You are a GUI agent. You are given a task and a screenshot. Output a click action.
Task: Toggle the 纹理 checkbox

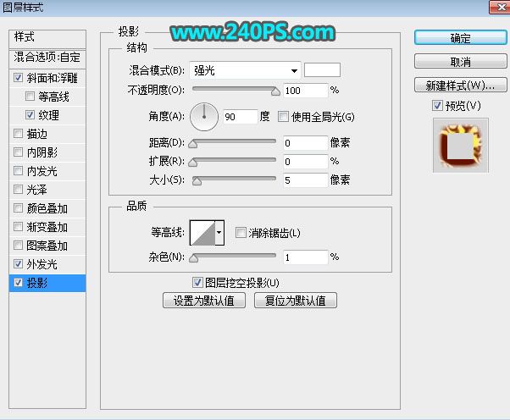pos(30,115)
